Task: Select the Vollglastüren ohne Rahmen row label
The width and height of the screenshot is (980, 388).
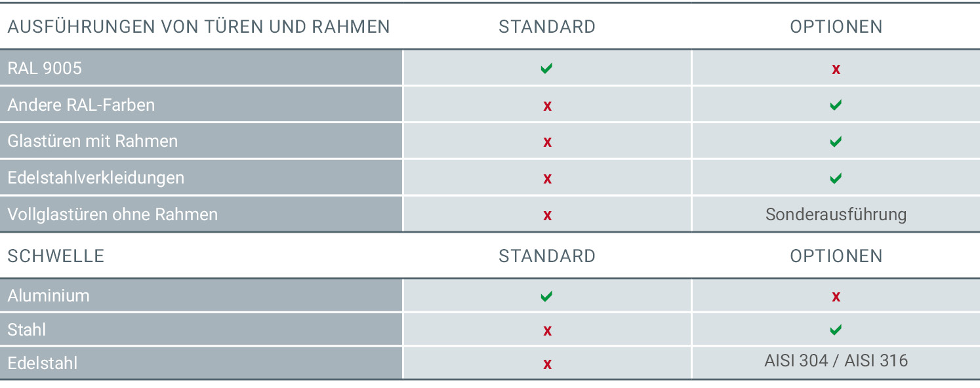Action: tap(112, 214)
